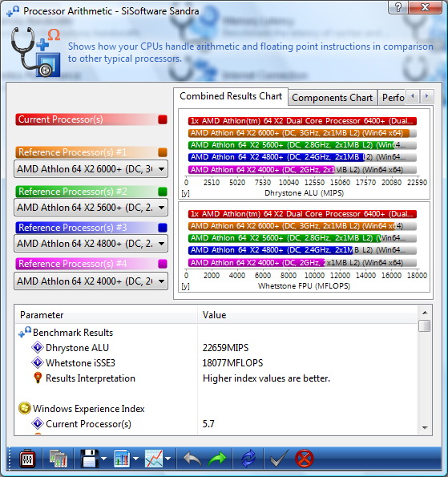Click the floppy disk save icon
Screen dimensions: 448x477
tap(90, 459)
